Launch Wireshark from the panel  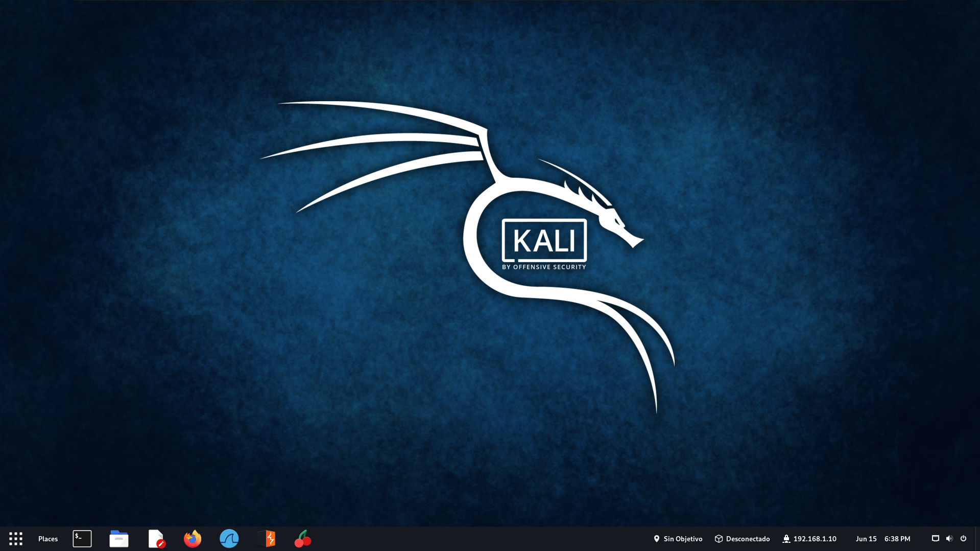tap(229, 539)
